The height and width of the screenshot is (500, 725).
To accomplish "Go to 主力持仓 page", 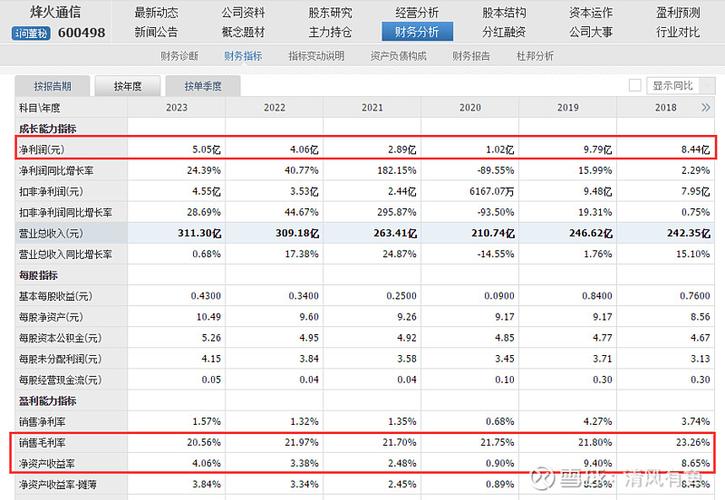I will click(x=330, y=32).
